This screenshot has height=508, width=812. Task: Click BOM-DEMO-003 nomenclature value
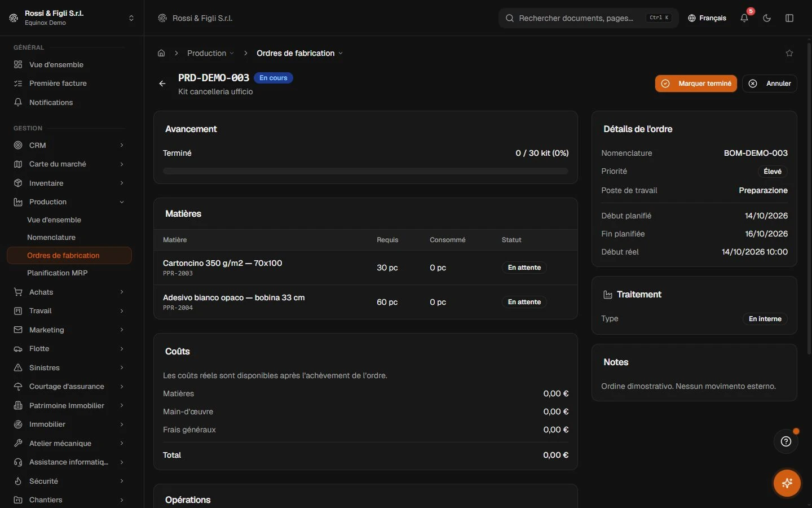pos(756,153)
